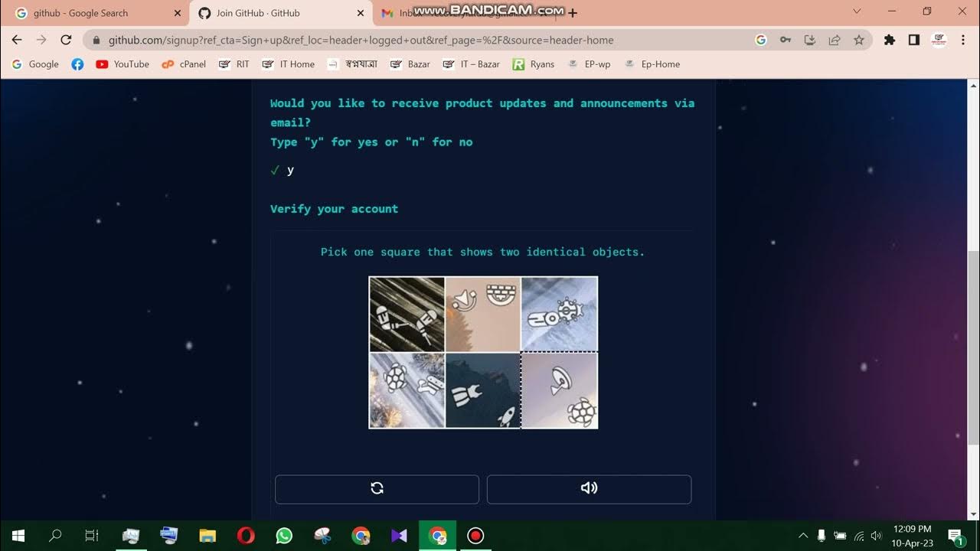Click the audio challenge speaker button
The height and width of the screenshot is (551, 980).
589,488
